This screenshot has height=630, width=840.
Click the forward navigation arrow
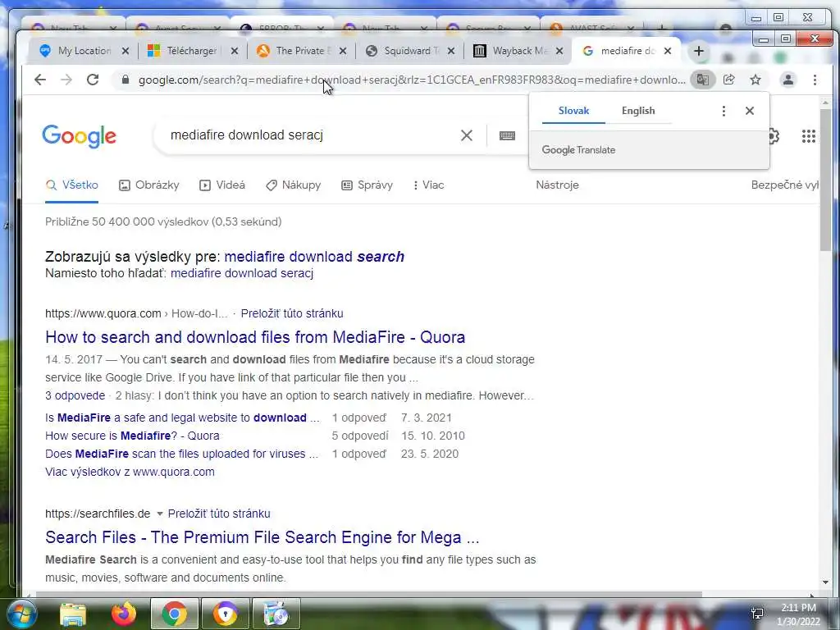coord(66,80)
